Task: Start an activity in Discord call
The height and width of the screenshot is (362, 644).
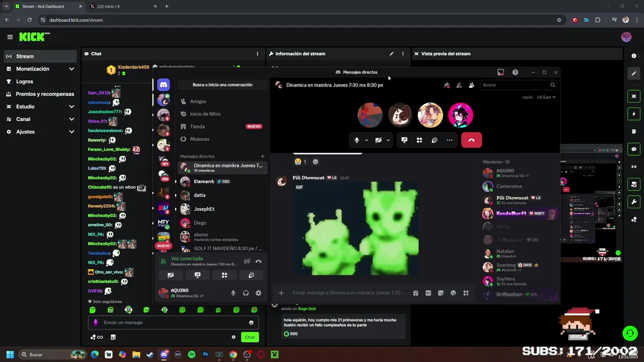Action: [419, 140]
